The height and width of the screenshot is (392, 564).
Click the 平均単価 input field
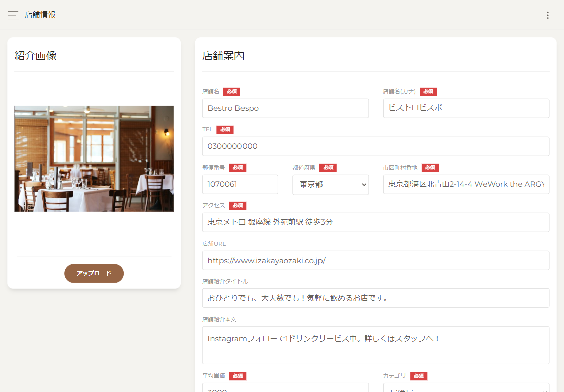coord(285,388)
